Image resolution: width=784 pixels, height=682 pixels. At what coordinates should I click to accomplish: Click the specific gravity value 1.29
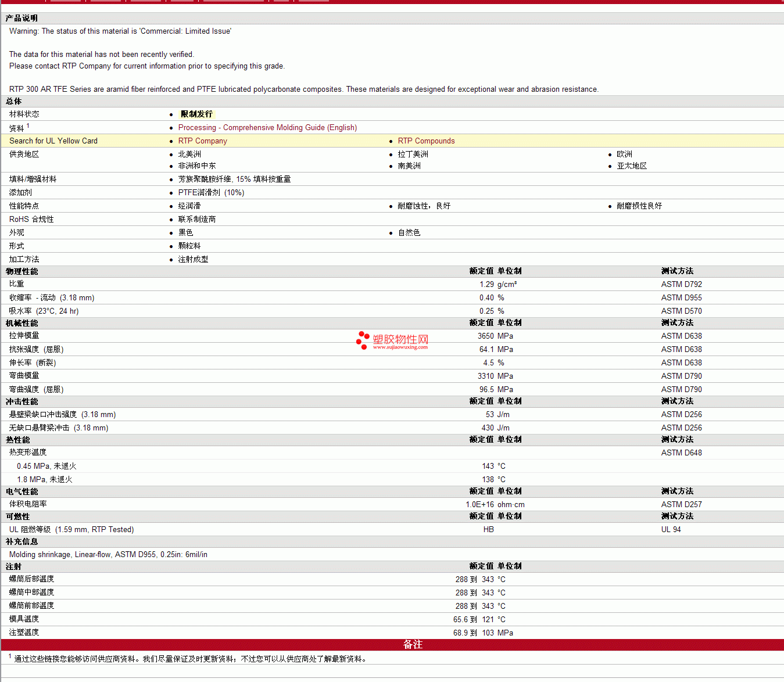pyautogui.click(x=486, y=284)
